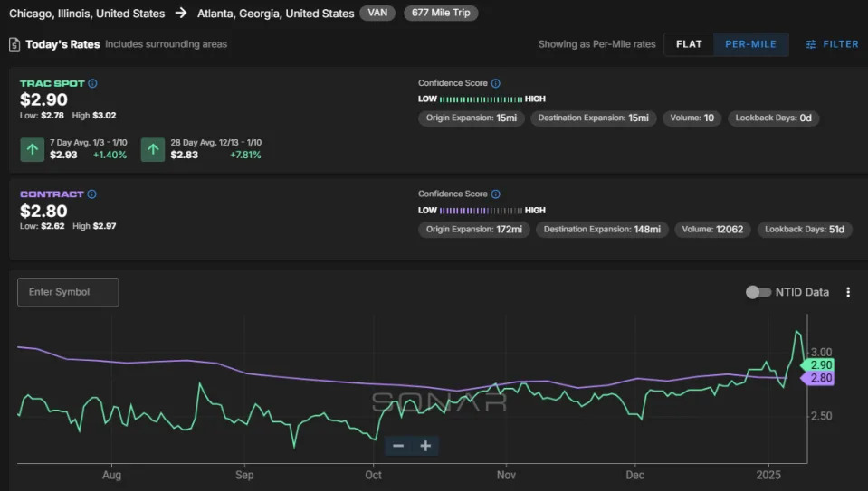Click the Today's Rates document icon
The height and width of the screenshot is (491, 868).
point(14,44)
